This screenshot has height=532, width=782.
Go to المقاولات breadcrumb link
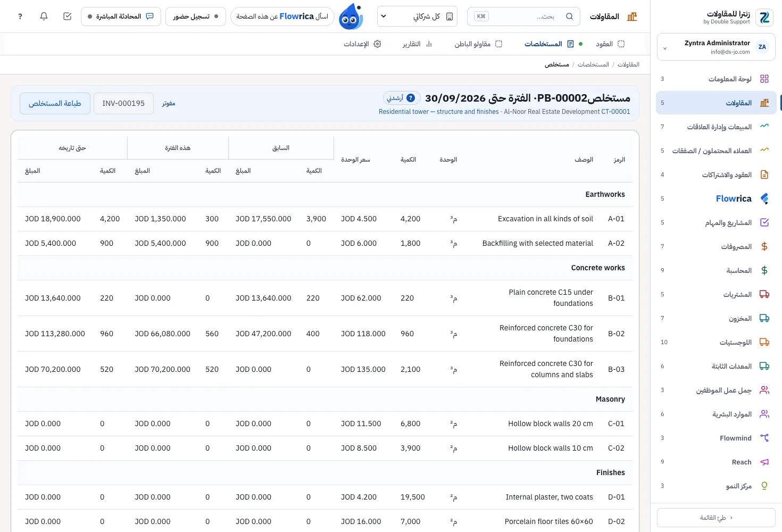[x=628, y=64]
